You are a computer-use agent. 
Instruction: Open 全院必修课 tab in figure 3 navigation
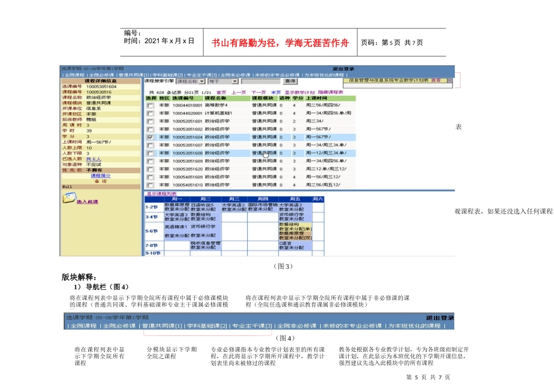click(101, 75)
